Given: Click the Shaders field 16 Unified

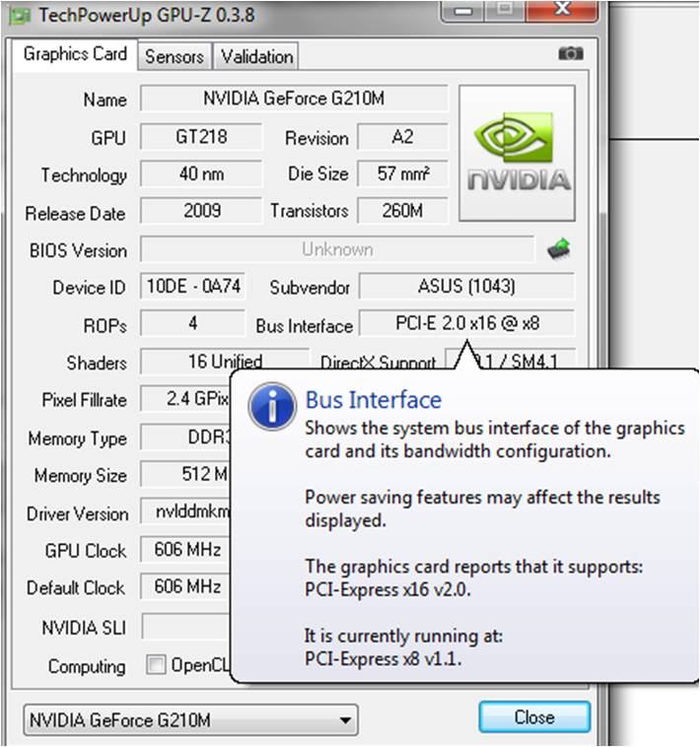Looking at the screenshot, I should click(225, 361).
